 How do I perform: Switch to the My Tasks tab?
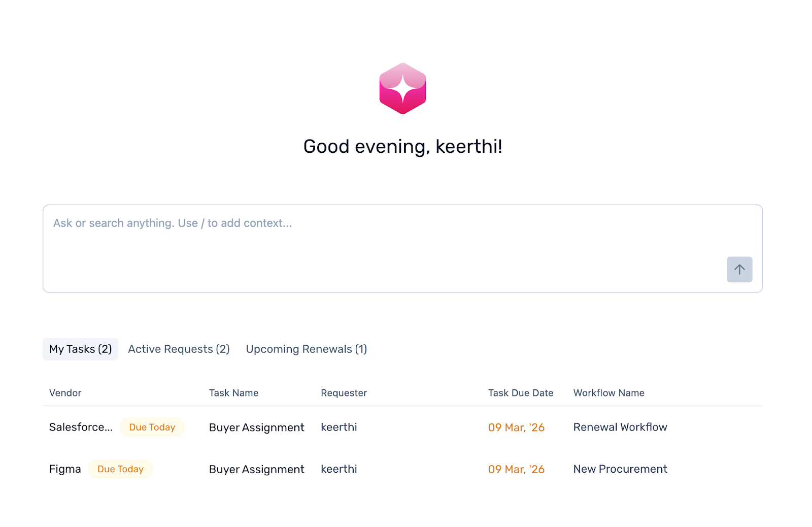[80, 349]
